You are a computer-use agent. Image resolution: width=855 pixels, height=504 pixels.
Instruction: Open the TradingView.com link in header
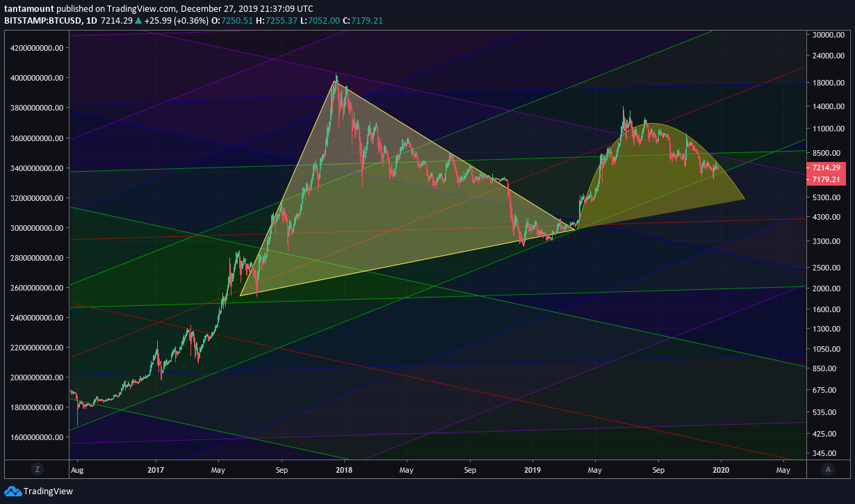(143, 9)
